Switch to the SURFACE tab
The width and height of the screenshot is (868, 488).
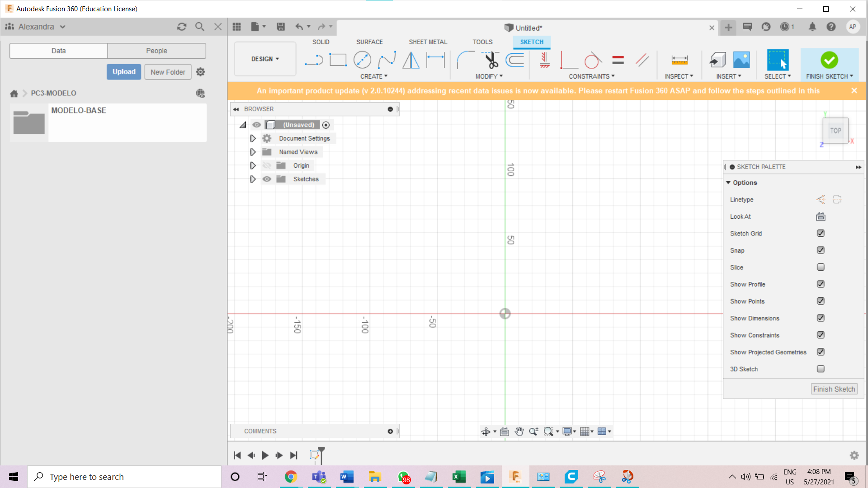[x=369, y=42]
